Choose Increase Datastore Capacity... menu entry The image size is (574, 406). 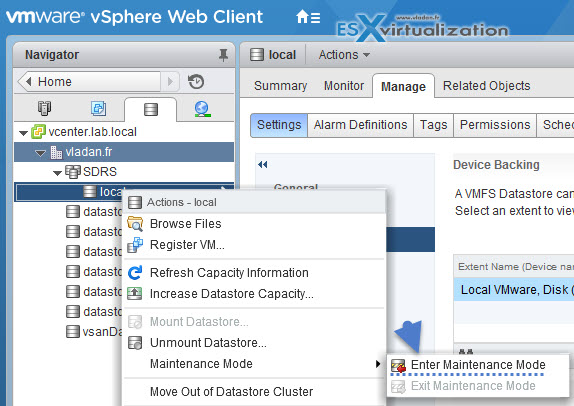[255, 294]
